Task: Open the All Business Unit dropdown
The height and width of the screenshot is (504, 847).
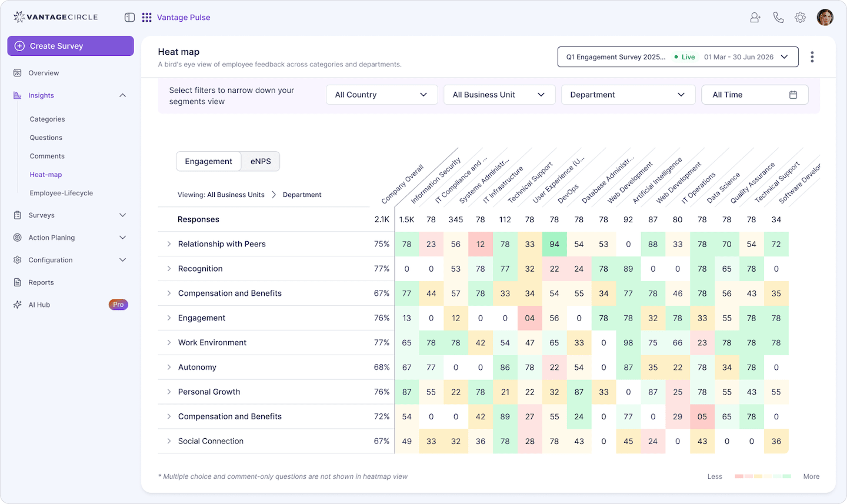Action: (x=499, y=94)
